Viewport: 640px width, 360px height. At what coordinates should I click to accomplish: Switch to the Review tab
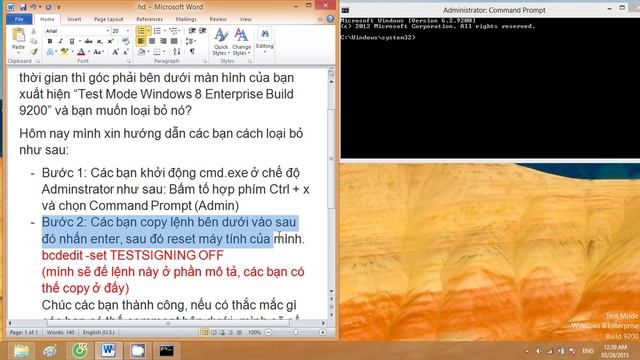coord(218,19)
